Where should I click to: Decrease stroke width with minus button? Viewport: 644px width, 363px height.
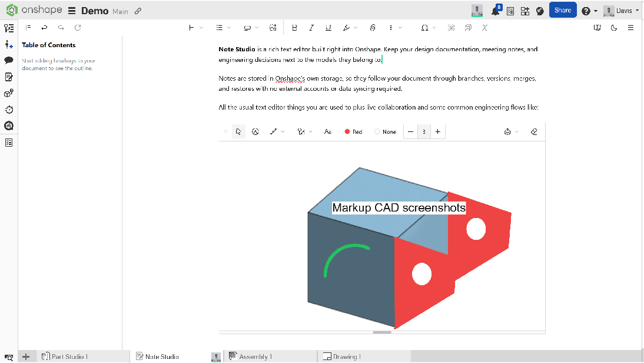pyautogui.click(x=410, y=131)
